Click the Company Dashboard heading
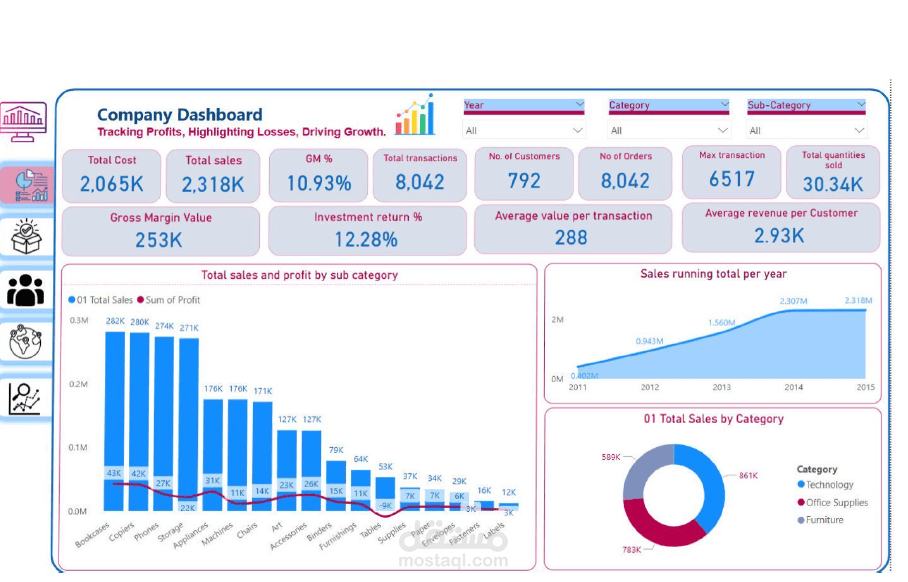Image resolution: width=908 pixels, height=582 pixels. point(180,115)
